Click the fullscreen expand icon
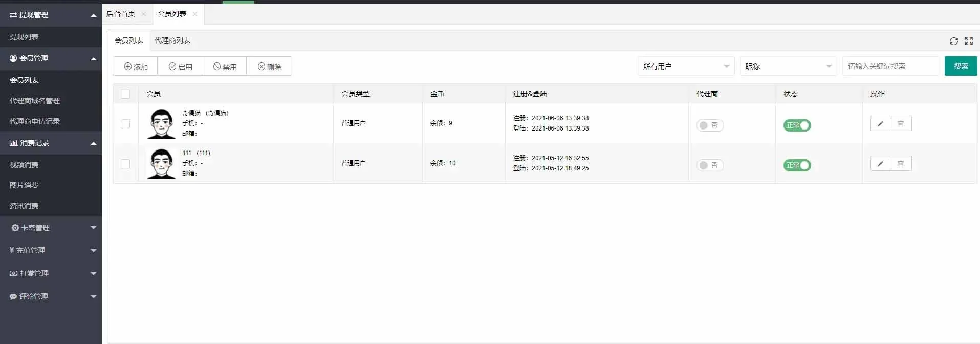980x344 pixels. [x=968, y=41]
